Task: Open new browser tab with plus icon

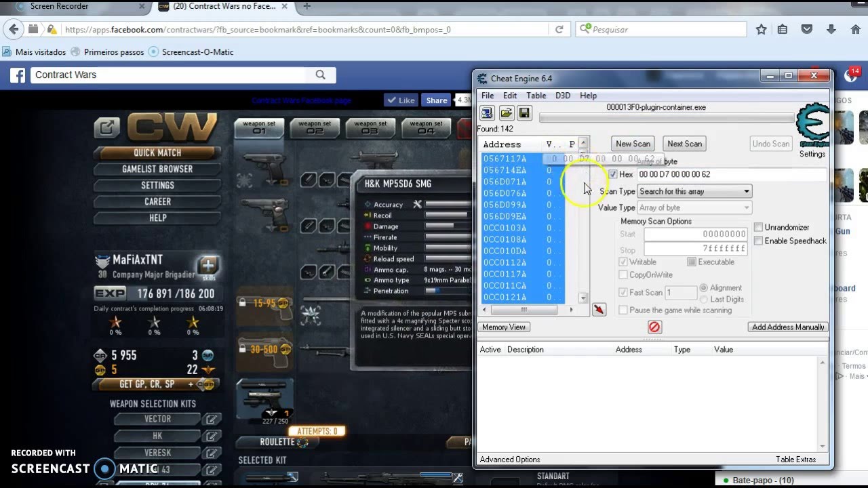Action: click(307, 6)
